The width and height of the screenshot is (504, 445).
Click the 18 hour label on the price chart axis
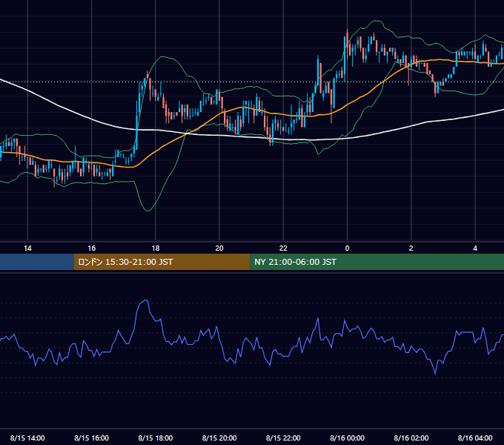point(156,248)
